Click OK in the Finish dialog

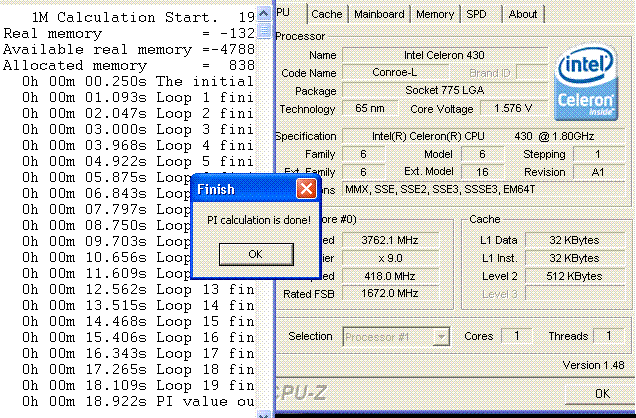tap(256, 254)
